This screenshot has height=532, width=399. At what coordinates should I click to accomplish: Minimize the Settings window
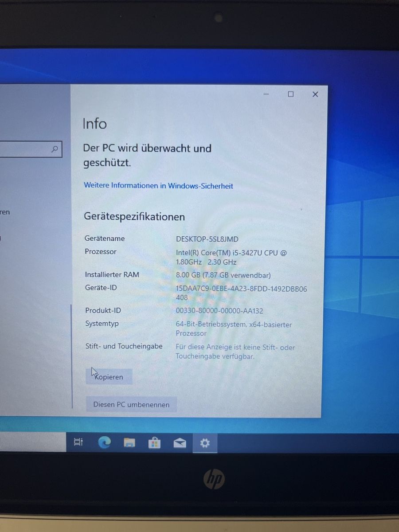[x=266, y=94]
